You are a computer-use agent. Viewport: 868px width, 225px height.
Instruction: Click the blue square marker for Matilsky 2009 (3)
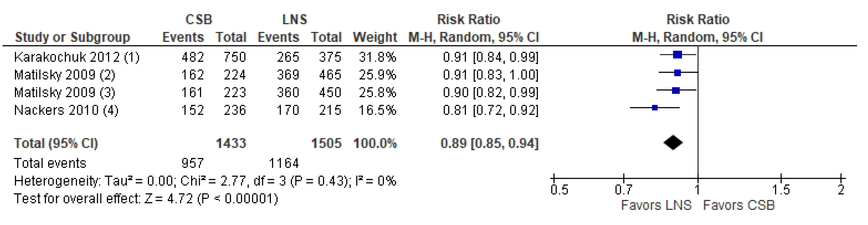676,90
